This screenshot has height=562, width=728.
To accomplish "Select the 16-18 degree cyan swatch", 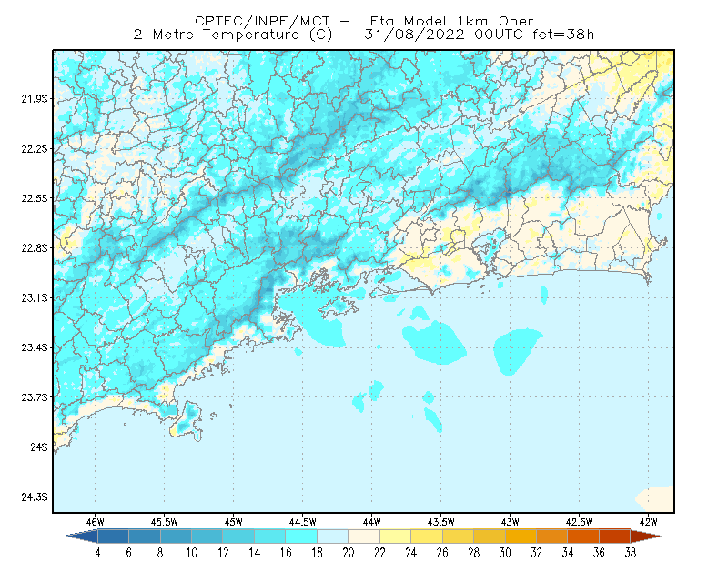I will [x=301, y=537].
